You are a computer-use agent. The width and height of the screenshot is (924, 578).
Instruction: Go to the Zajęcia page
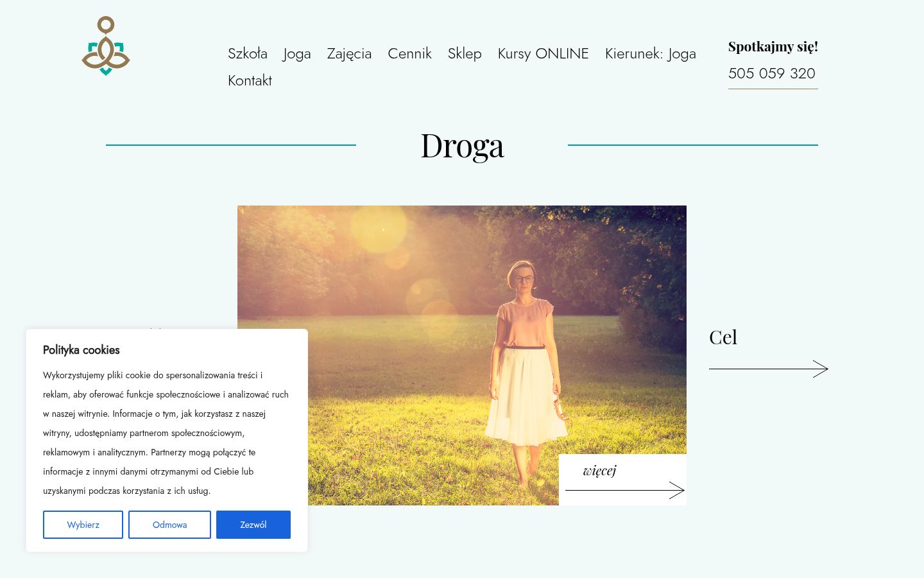[x=349, y=53]
